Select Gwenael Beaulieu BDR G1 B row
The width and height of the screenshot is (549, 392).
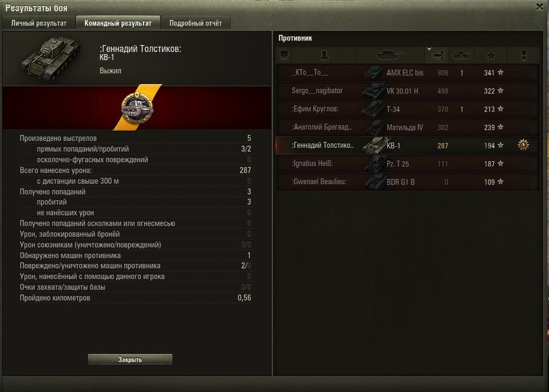tap(408, 182)
